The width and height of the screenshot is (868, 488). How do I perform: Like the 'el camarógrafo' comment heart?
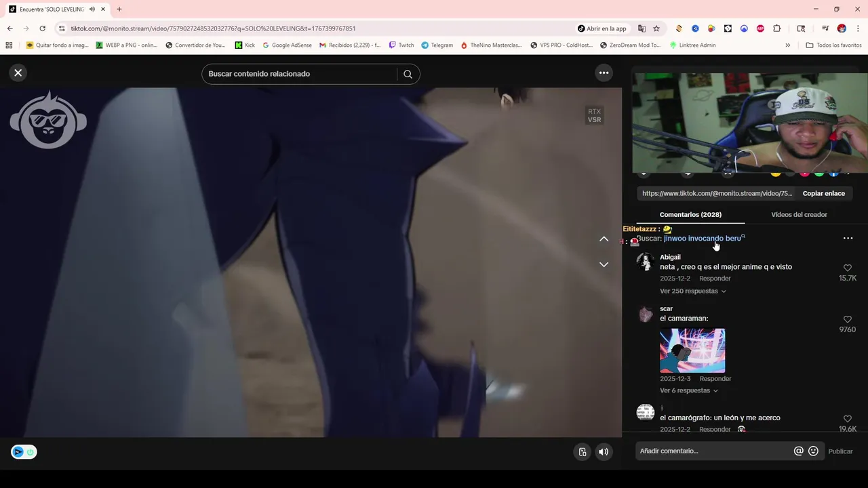pyautogui.click(x=847, y=419)
